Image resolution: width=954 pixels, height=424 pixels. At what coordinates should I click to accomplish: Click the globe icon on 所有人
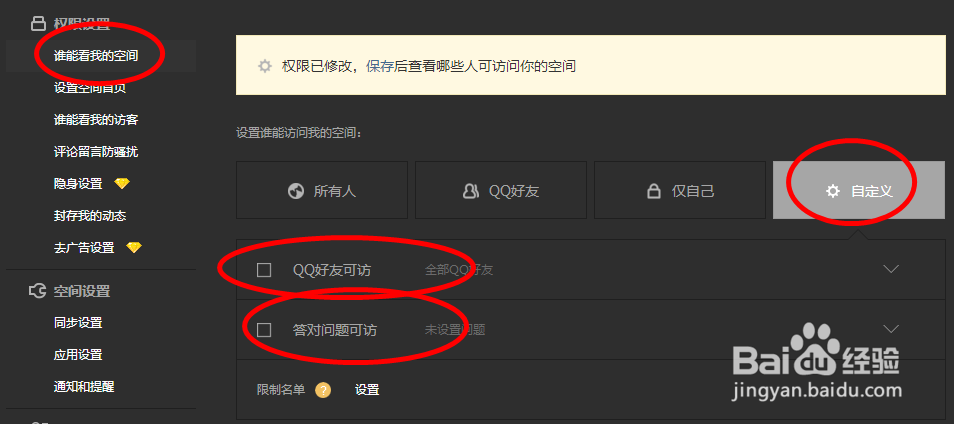point(296,191)
